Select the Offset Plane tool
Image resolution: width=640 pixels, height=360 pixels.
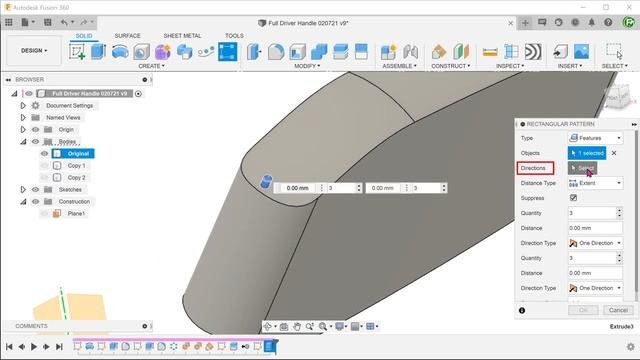(x=439, y=52)
